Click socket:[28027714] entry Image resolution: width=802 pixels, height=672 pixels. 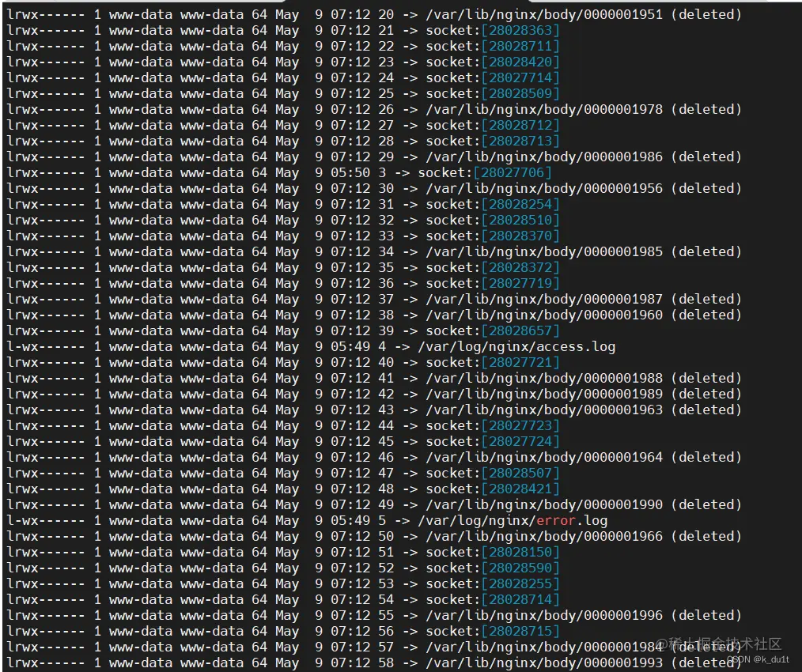[493, 78]
